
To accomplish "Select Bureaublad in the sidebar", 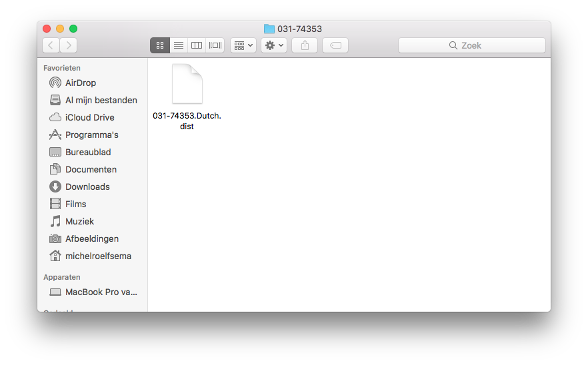I will click(x=92, y=152).
